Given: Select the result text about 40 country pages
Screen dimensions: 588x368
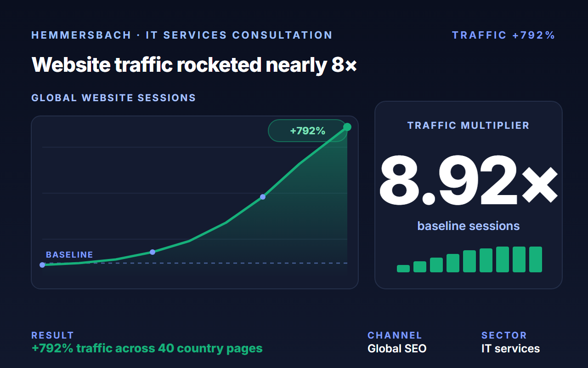Looking at the screenshot, I should tap(147, 348).
